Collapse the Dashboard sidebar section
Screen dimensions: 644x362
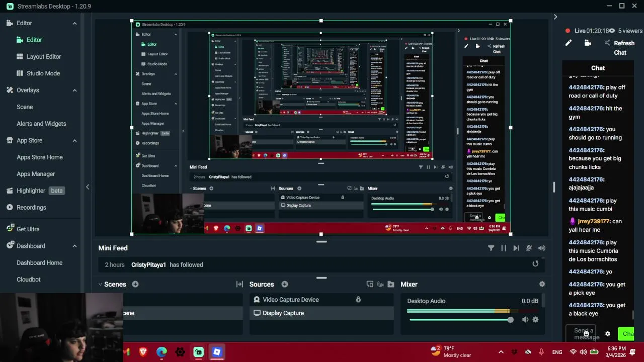[x=74, y=246]
